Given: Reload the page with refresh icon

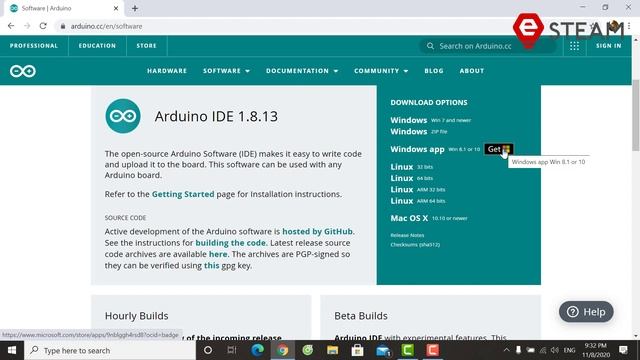Looking at the screenshot, I should point(43,26).
